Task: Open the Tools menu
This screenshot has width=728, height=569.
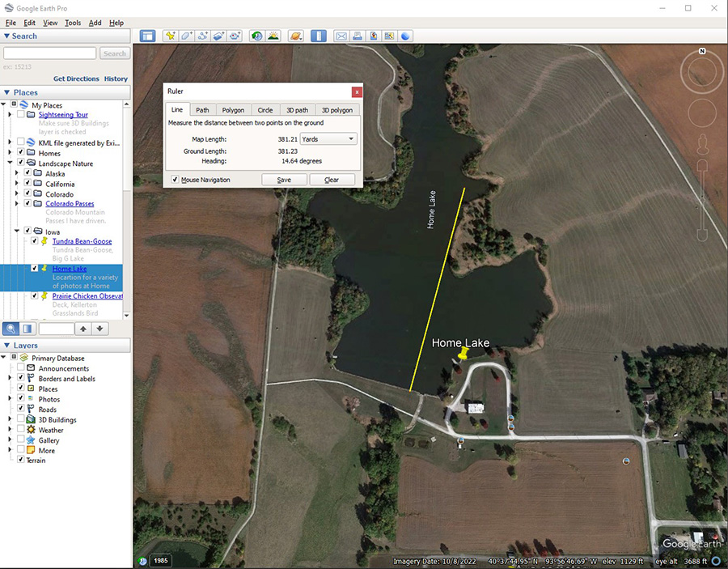Action: (73, 23)
